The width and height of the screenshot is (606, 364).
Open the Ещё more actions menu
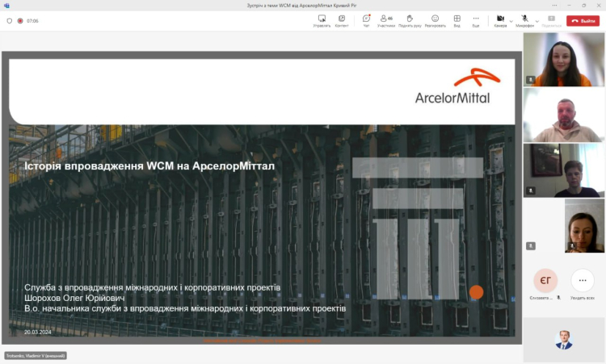476,19
